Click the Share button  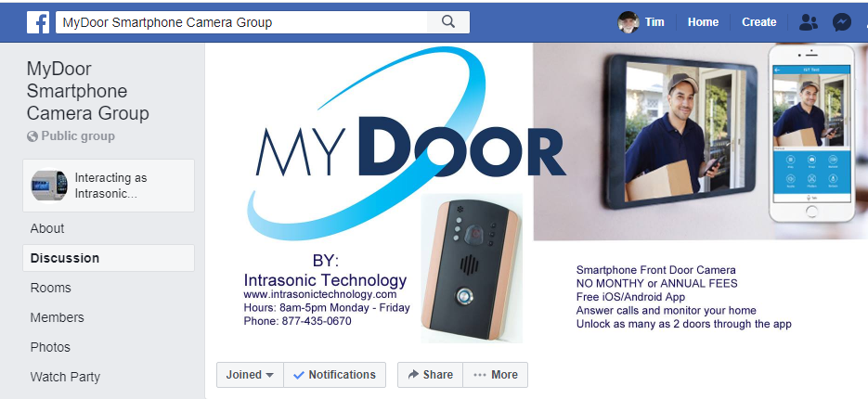click(x=430, y=375)
